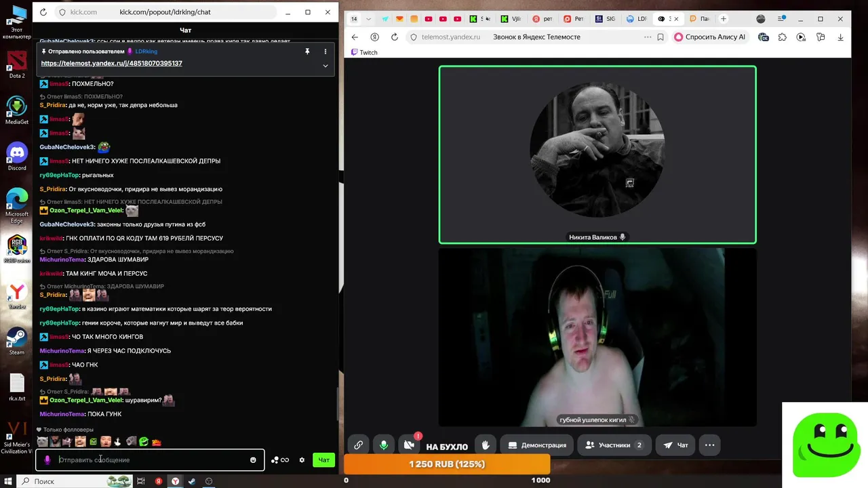Open MediaGet desktop shortcut
Viewport: 868px width, 488px height.
click(17, 110)
